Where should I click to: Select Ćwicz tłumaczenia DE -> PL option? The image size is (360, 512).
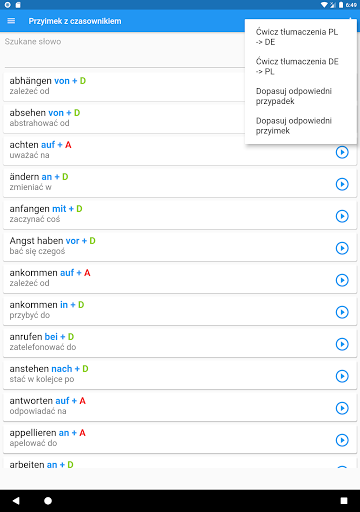[301, 66]
